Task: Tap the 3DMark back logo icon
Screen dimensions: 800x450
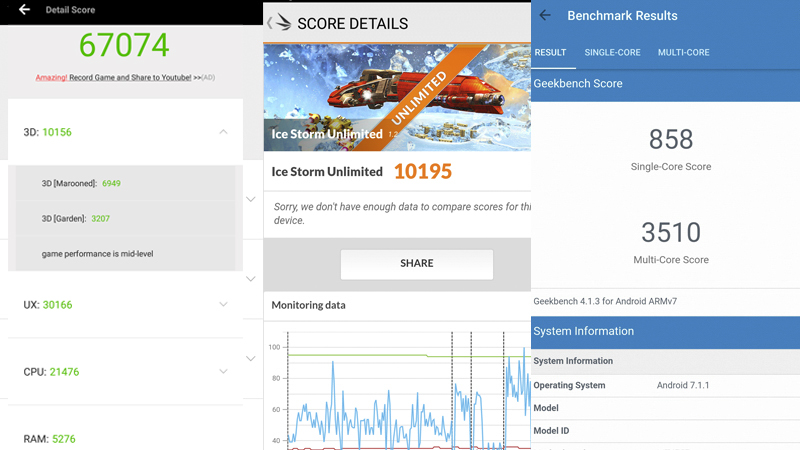Action: pos(280,23)
